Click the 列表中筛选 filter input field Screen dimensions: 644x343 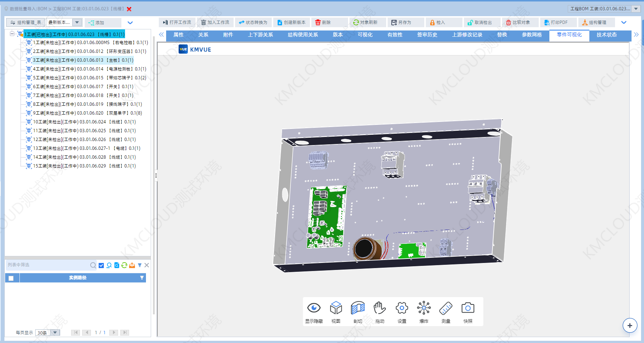click(48, 265)
